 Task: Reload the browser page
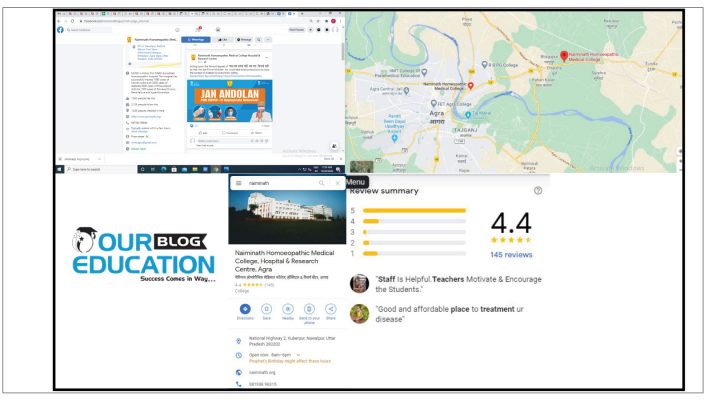coord(72,21)
